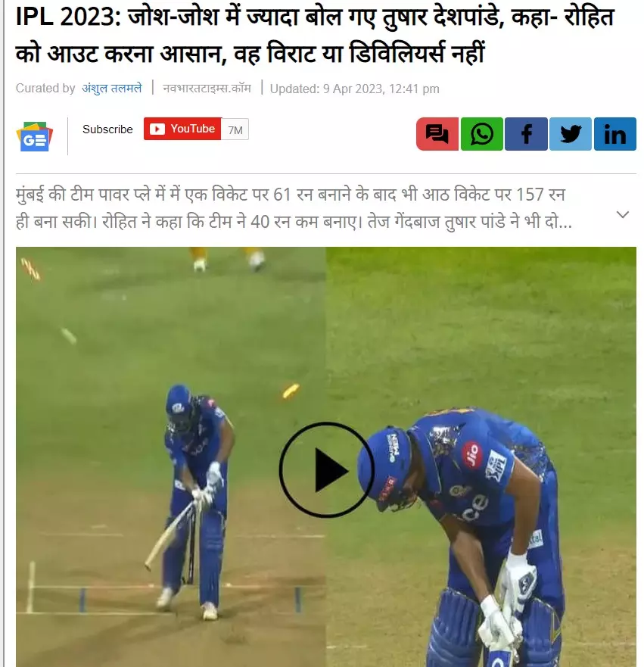Share article on LinkedIn
This screenshot has width=644, height=667.
click(x=614, y=134)
